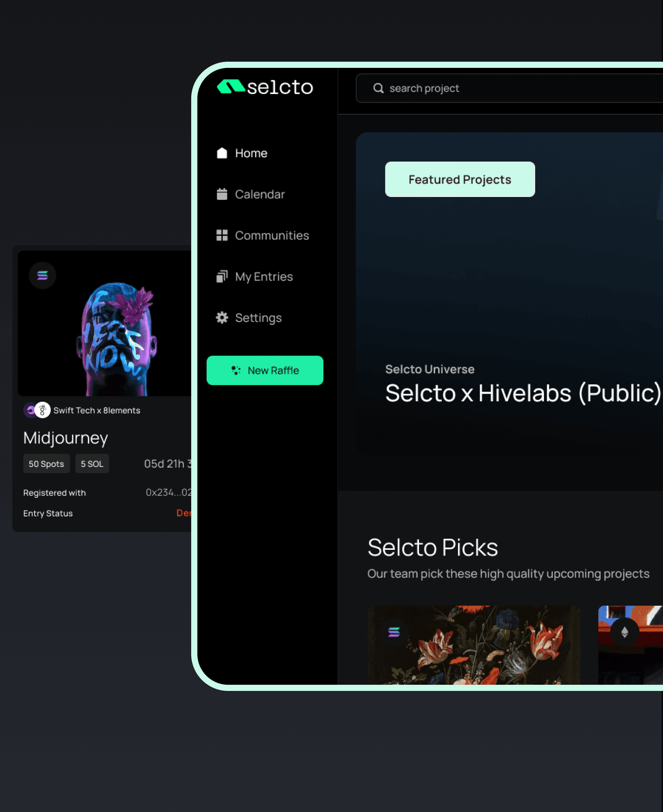Click the 5 SOL tag
Viewport: 663px width, 812px height.
point(92,464)
